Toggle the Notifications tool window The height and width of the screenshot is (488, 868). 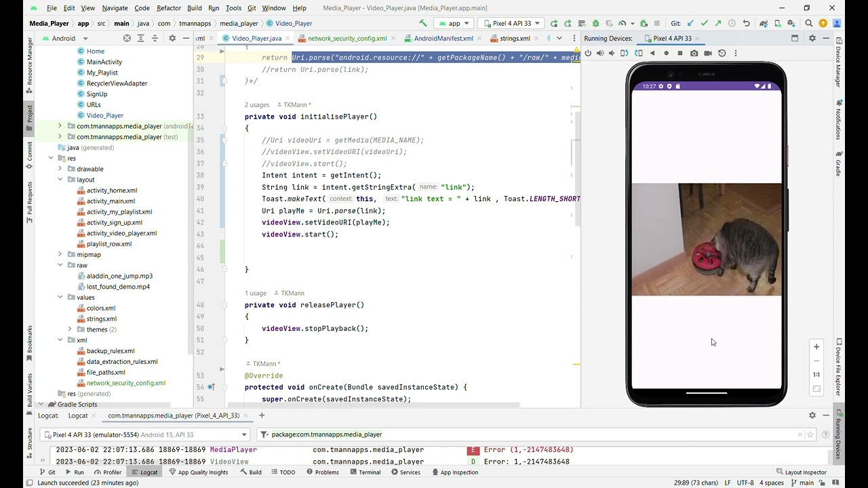pyautogui.click(x=839, y=119)
